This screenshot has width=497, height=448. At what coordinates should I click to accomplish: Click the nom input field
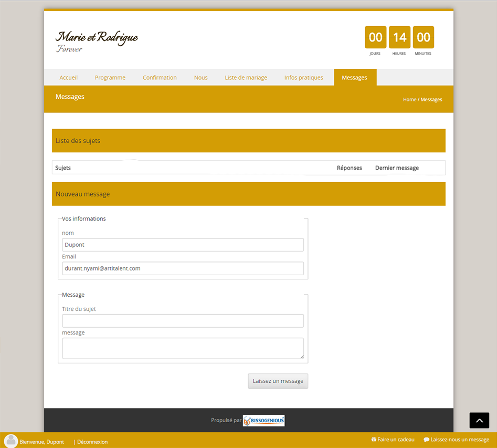[183, 245]
